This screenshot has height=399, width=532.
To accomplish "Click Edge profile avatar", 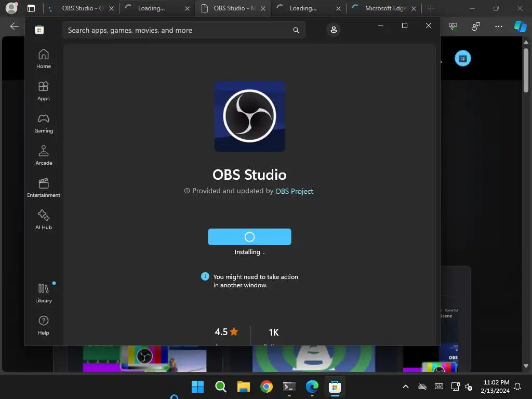I will click(11, 8).
